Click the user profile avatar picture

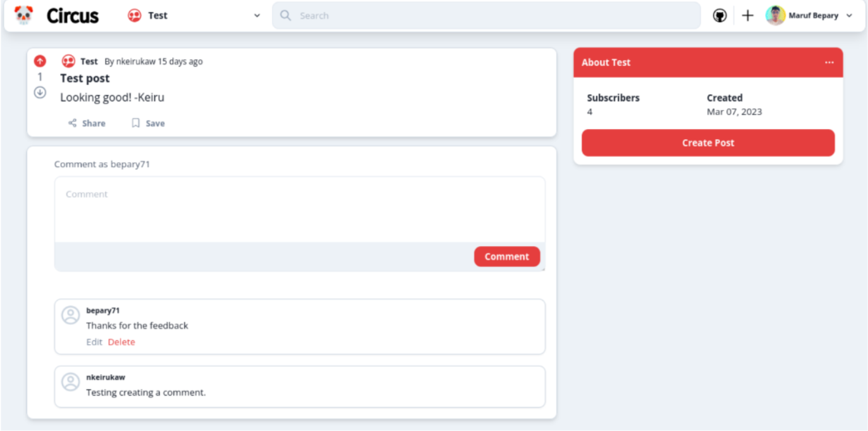pos(775,16)
